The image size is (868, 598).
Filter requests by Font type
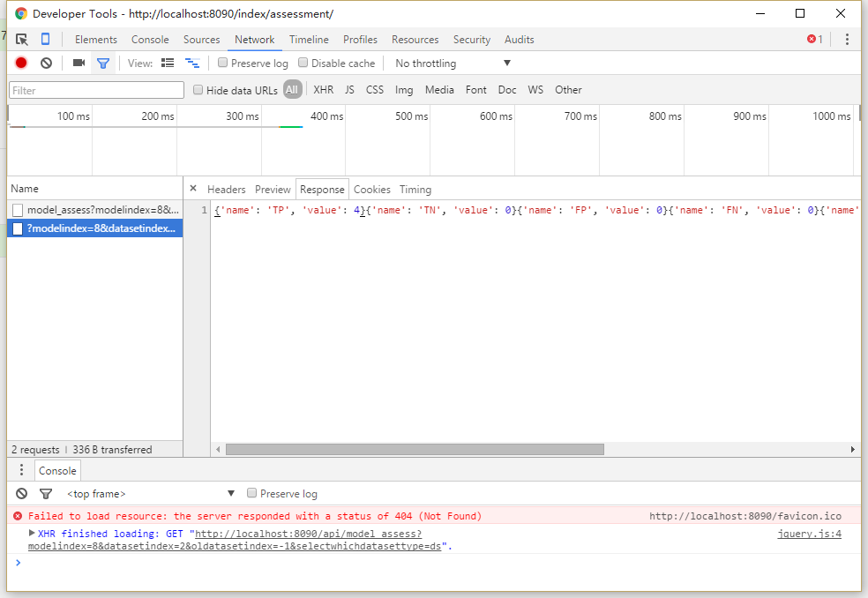tap(476, 90)
